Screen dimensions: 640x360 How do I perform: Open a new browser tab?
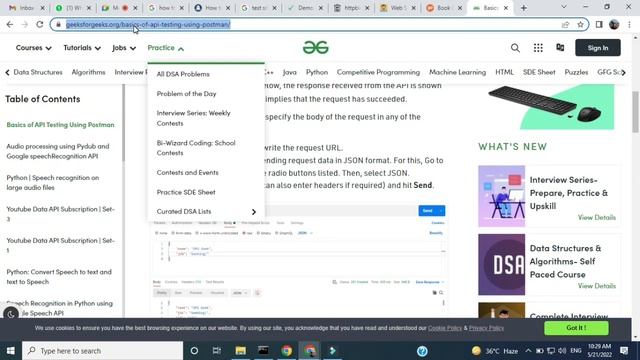pos(524,8)
